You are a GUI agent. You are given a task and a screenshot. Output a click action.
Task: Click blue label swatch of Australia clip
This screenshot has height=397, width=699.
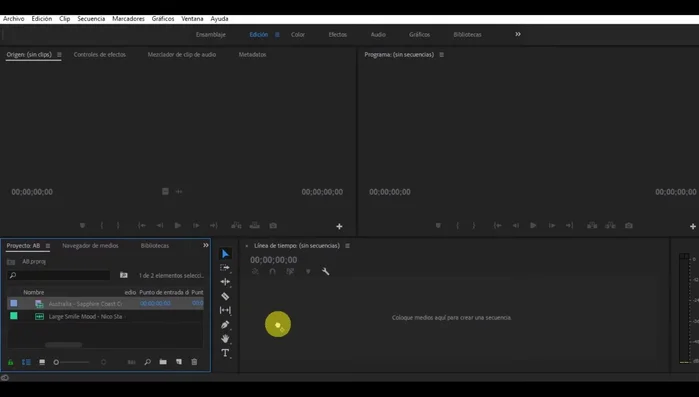14,303
